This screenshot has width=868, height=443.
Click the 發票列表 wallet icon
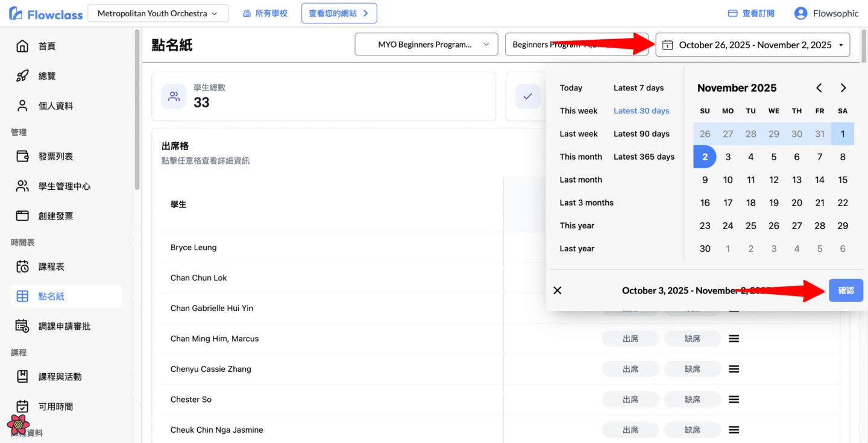[x=22, y=157]
